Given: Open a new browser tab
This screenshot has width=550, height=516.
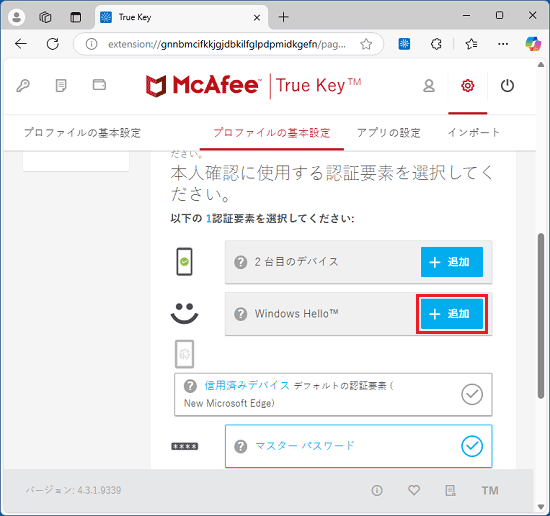Looking at the screenshot, I should (283, 17).
